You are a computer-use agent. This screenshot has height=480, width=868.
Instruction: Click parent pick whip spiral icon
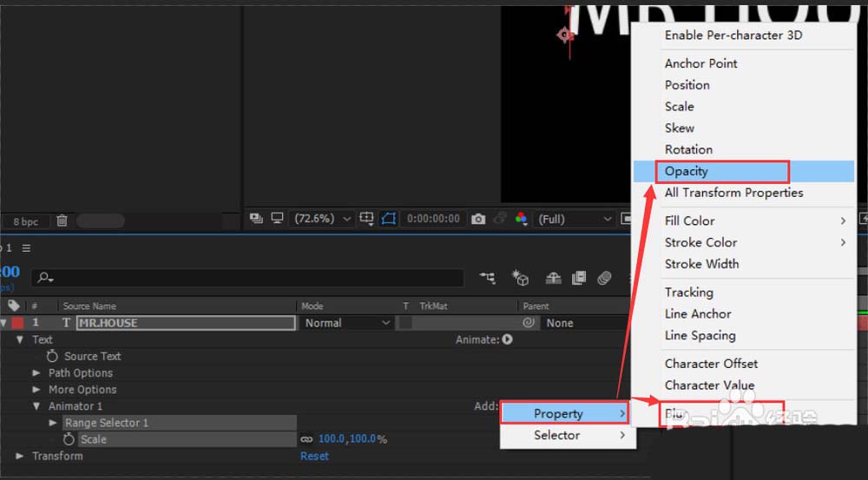(529, 322)
